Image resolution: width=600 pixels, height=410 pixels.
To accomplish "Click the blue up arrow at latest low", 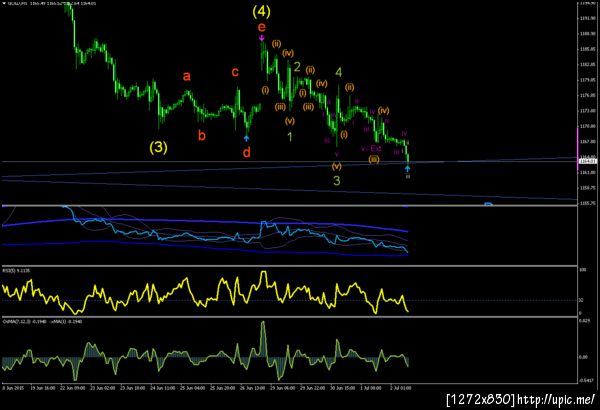I will [408, 168].
